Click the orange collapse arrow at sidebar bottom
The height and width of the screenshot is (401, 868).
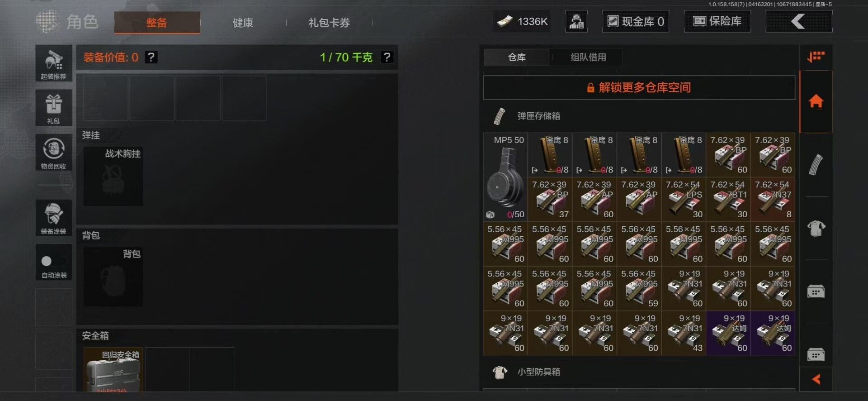click(x=816, y=379)
